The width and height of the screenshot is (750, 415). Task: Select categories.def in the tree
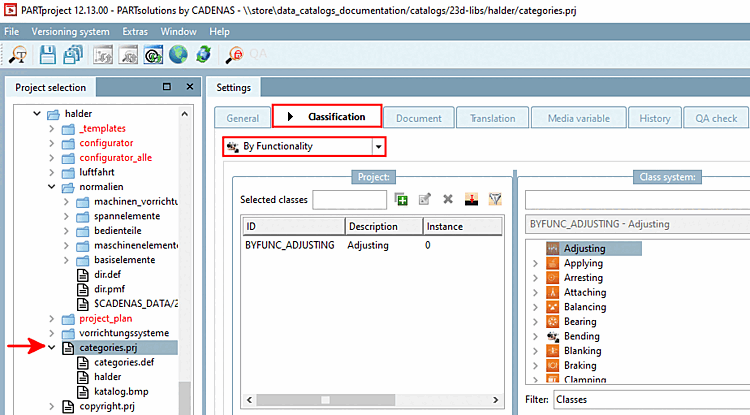[x=124, y=362]
